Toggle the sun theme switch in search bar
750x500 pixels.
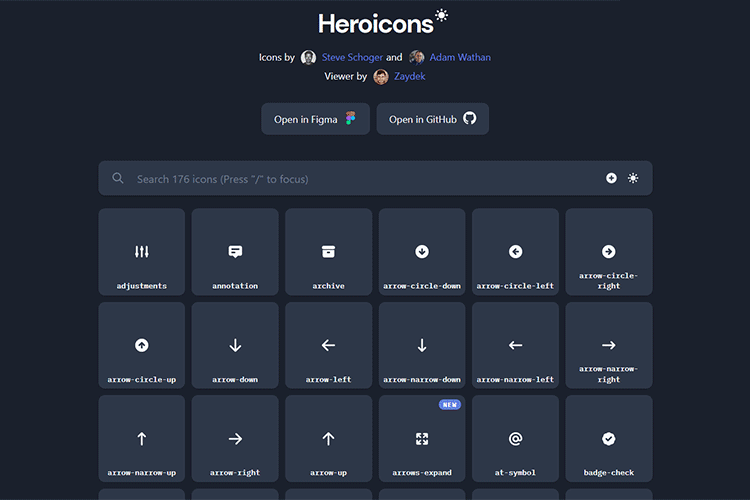(x=633, y=178)
